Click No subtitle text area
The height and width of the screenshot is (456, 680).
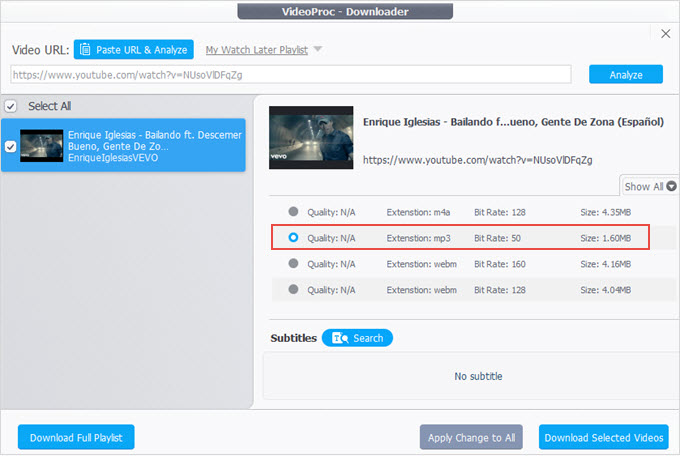(x=478, y=376)
